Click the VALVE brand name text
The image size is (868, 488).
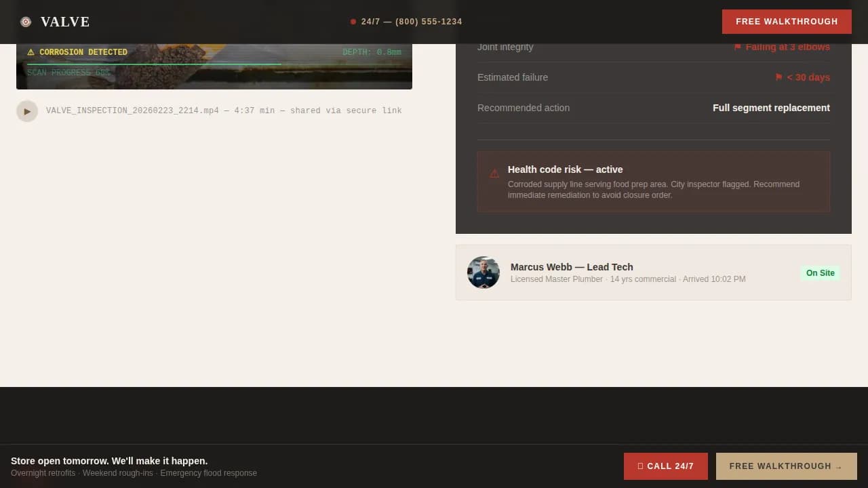(65, 22)
